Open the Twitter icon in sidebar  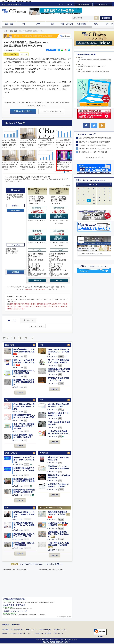click(x=94, y=125)
